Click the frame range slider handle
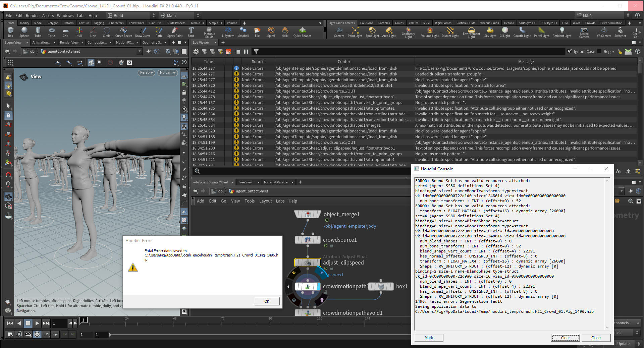 110,334
